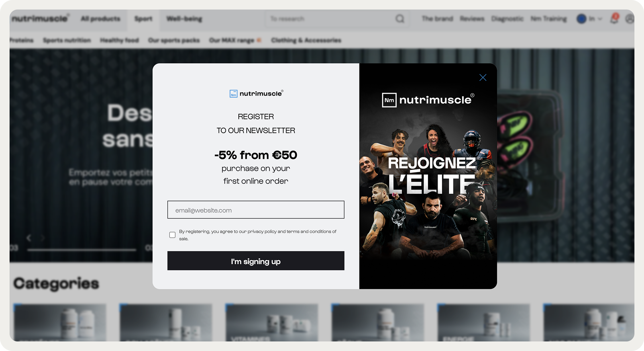Open the Clothing & Accessories menu
The width and height of the screenshot is (644, 351).
pyautogui.click(x=306, y=40)
